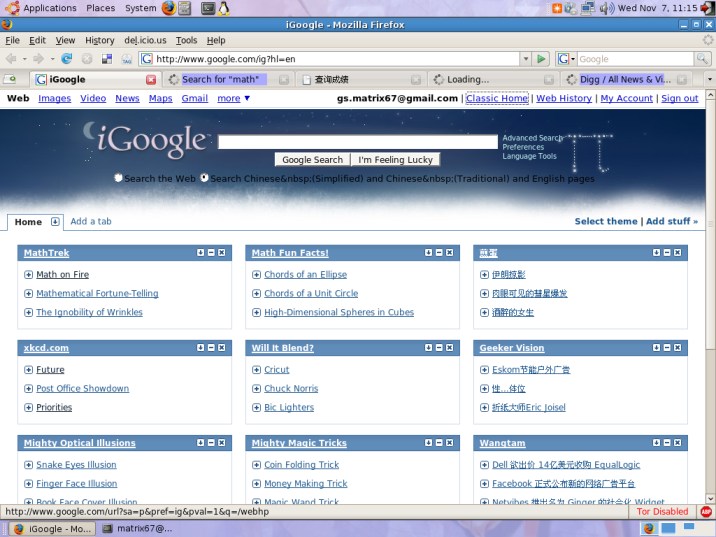
Task: Close the iGoogle tab with red X
Action: pyautogui.click(x=151, y=79)
